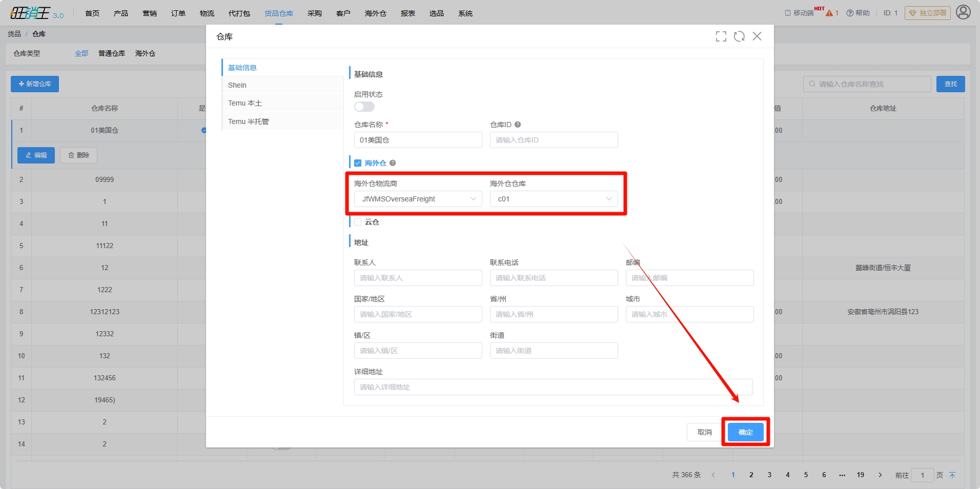The image size is (980, 489).
Task: Expand the 海外仓物流商 dropdown
Action: [418, 199]
